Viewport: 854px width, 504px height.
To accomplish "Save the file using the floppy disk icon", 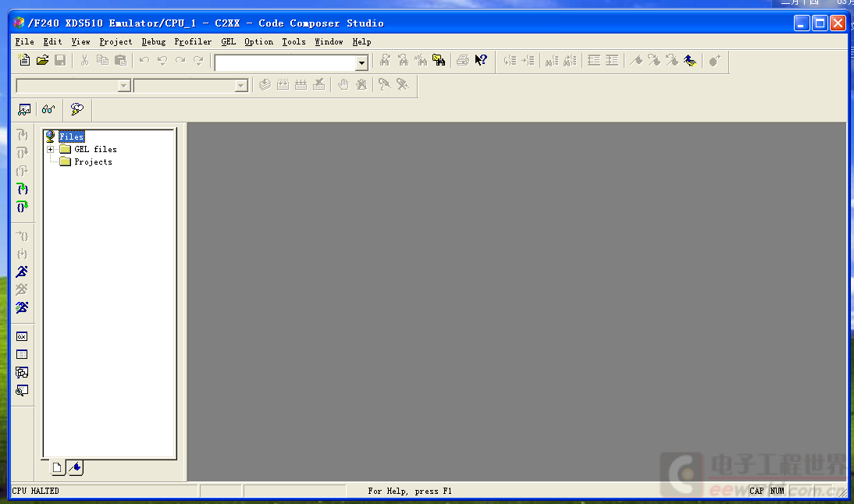I will [x=60, y=60].
